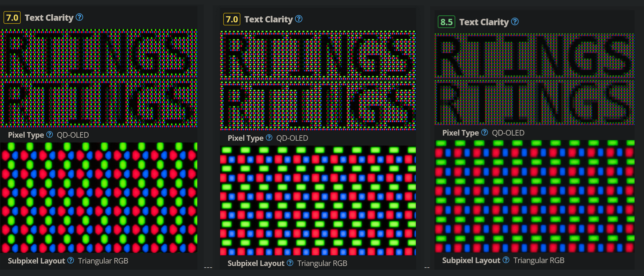Click 'Triangular RGB' value in left panel
This screenshot has width=644, height=276.
tap(103, 261)
